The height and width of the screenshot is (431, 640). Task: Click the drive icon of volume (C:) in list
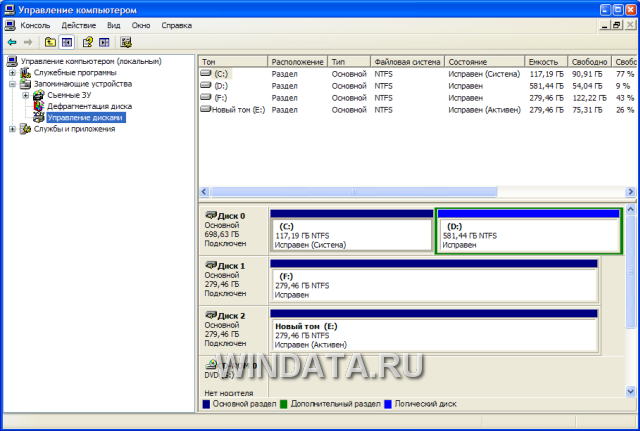[x=206, y=73]
